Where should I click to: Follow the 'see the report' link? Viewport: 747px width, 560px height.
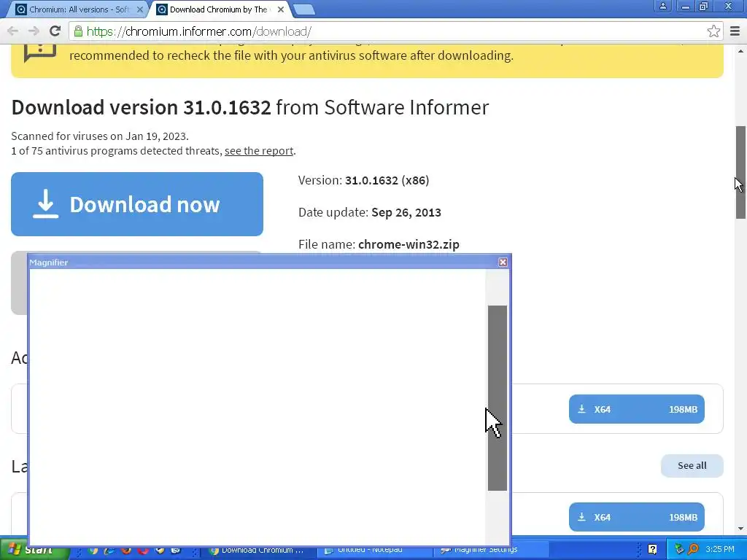(259, 151)
